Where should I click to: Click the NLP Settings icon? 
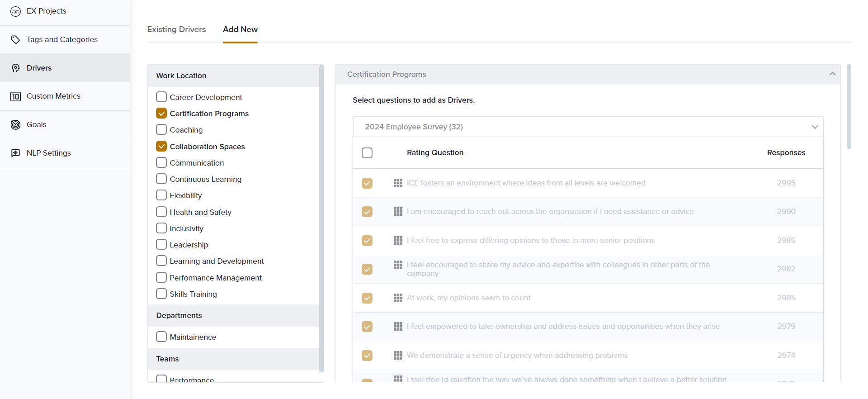15,153
